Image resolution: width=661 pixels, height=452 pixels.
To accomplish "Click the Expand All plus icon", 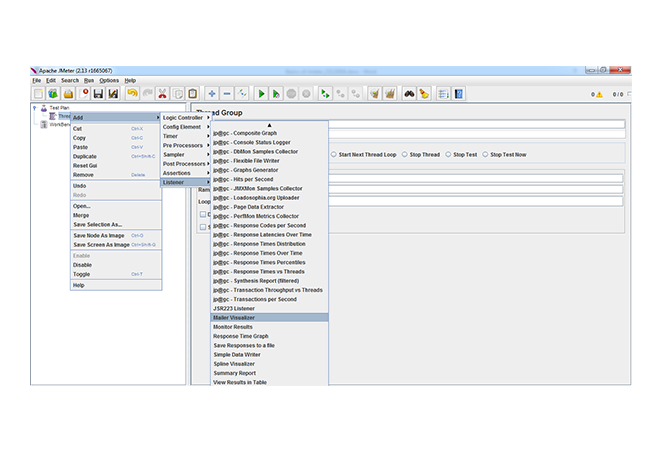I will 212,94.
